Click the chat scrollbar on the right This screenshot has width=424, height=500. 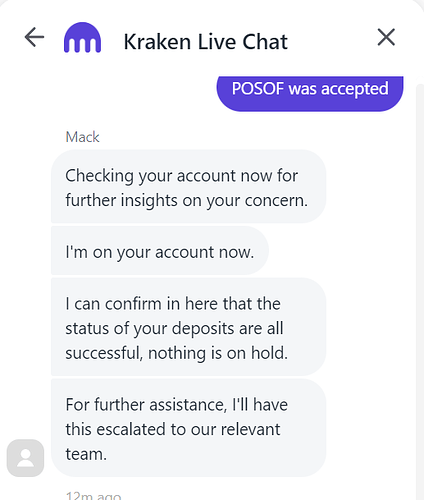(420, 290)
